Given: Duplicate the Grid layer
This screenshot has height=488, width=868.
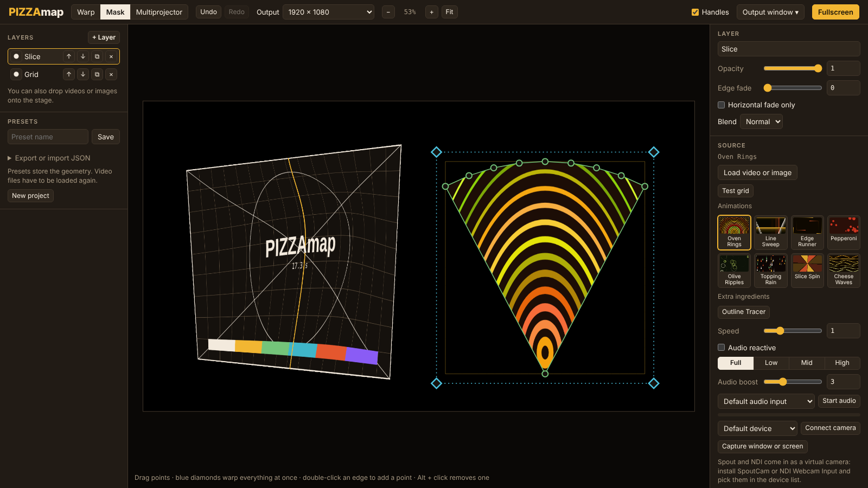Looking at the screenshot, I should 97,74.
